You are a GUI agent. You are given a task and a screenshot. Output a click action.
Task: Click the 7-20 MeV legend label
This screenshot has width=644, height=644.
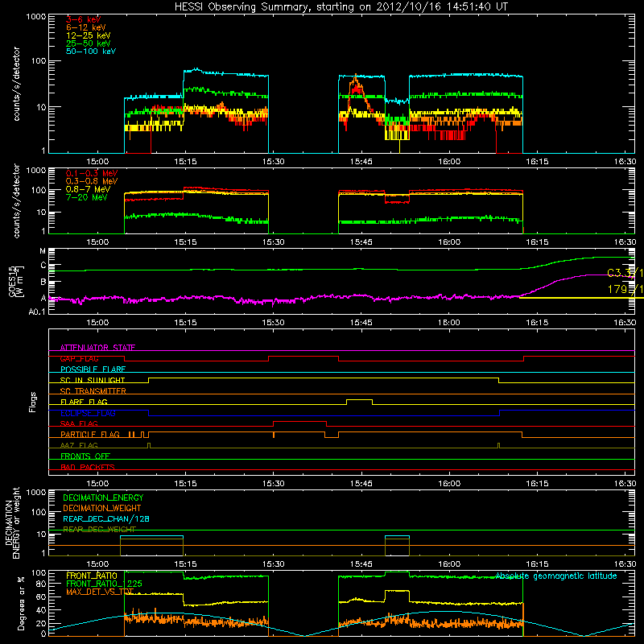[x=87, y=197]
